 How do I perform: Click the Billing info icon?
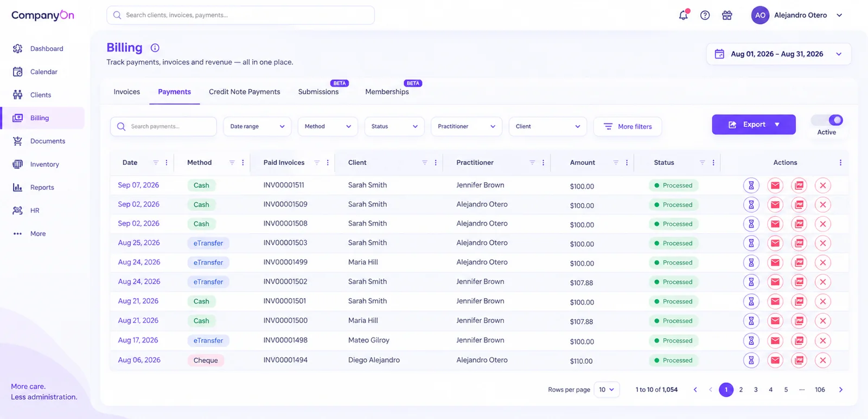click(x=155, y=48)
